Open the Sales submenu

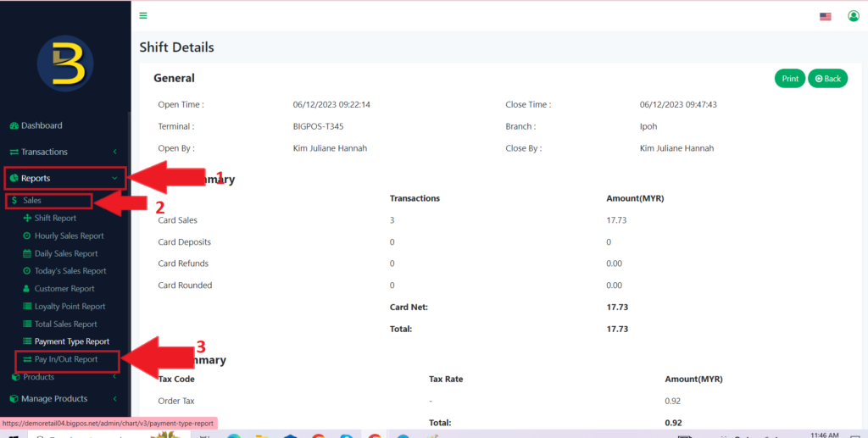click(x=32, y=201)
